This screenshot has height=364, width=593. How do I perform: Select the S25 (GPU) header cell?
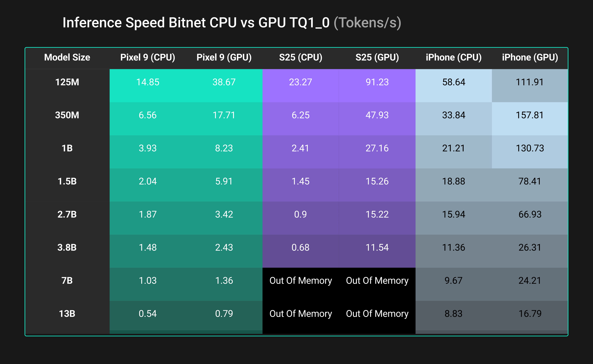[377, 58]
